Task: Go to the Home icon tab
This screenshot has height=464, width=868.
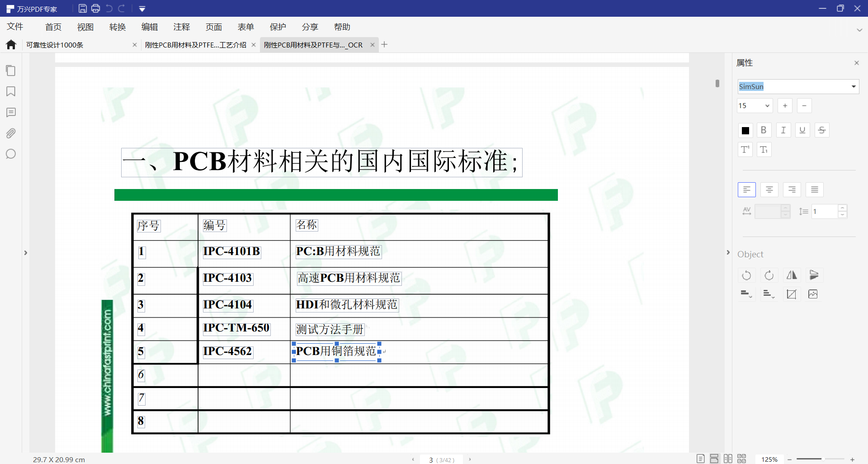Action: 11,44
